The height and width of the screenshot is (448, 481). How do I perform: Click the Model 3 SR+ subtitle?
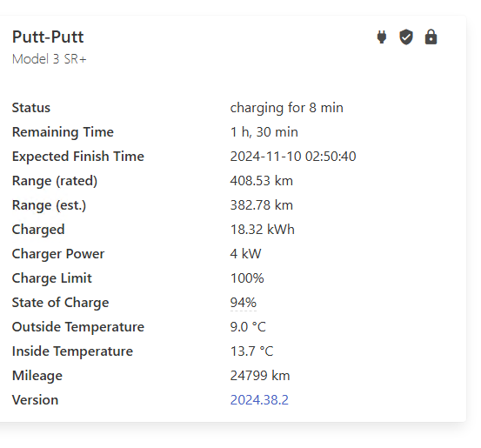(x=49, y=59)
